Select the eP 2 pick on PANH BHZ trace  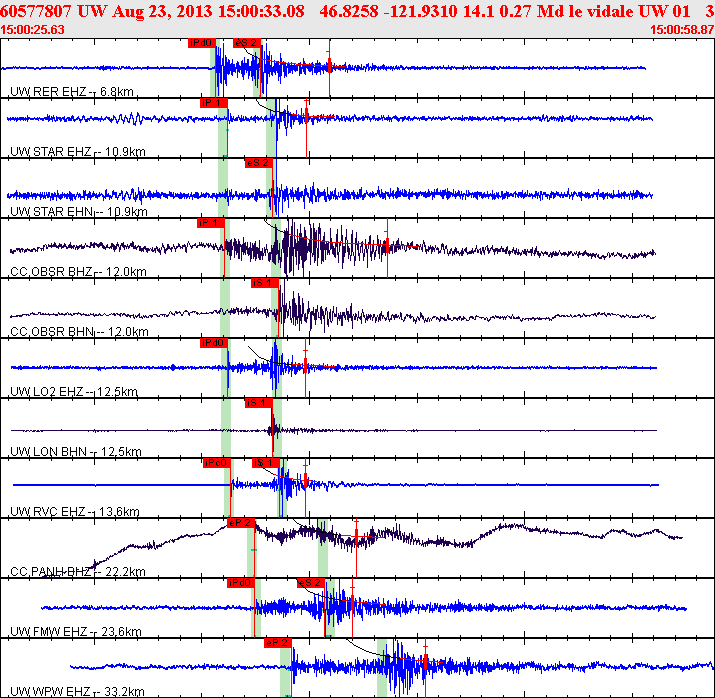click(x=241, y=523)
